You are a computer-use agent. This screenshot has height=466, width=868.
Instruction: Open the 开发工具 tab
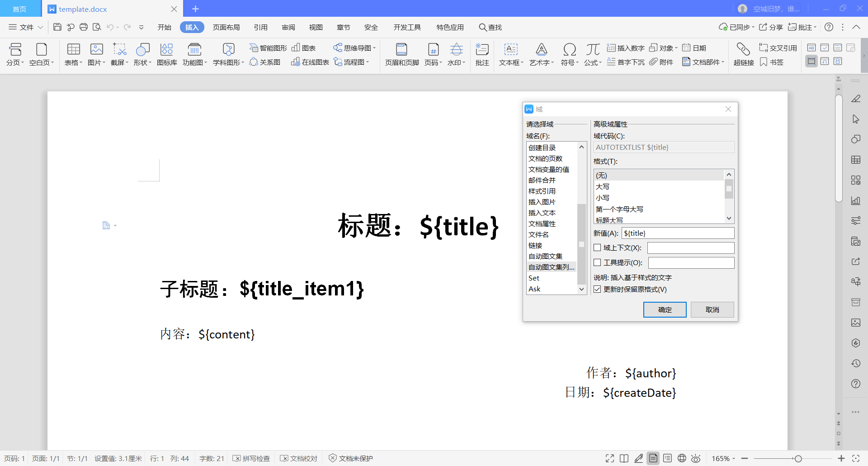click(407, 27)
